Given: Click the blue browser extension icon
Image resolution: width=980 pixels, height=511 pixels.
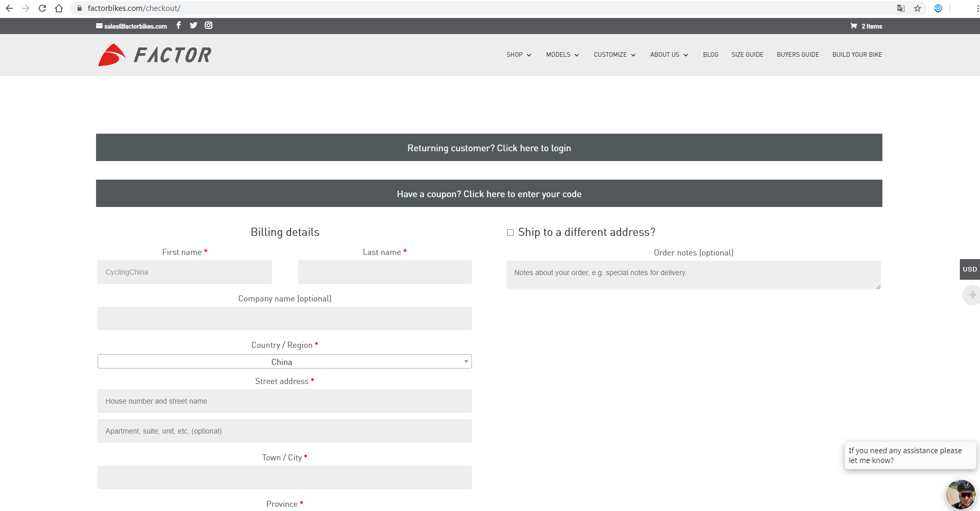Looking at the screenshot, I should point(938,8).
